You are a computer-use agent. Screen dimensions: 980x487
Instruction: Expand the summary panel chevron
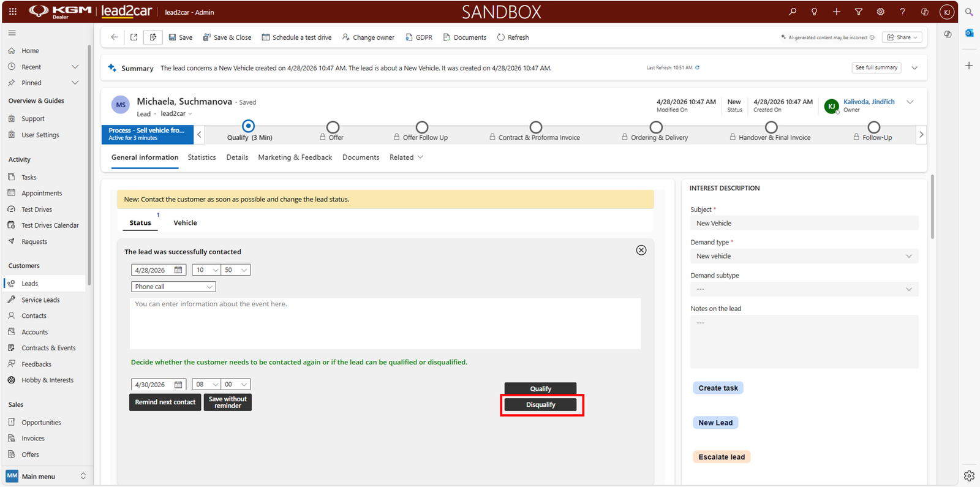pyautogui.click(x=914, y=68)
